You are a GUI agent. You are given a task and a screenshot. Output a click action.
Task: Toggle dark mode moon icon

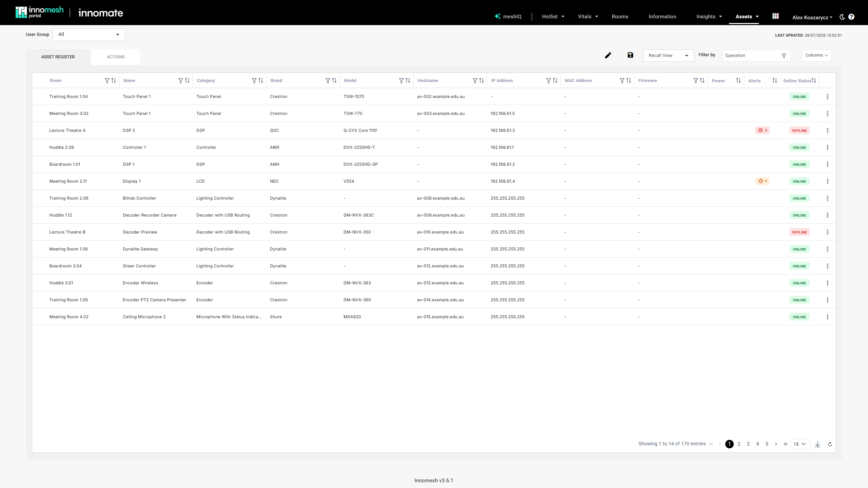point(842,17)
